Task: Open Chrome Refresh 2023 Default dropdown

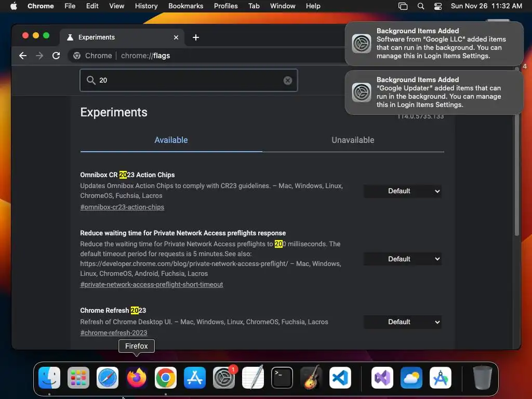Action: click(403, 322)
